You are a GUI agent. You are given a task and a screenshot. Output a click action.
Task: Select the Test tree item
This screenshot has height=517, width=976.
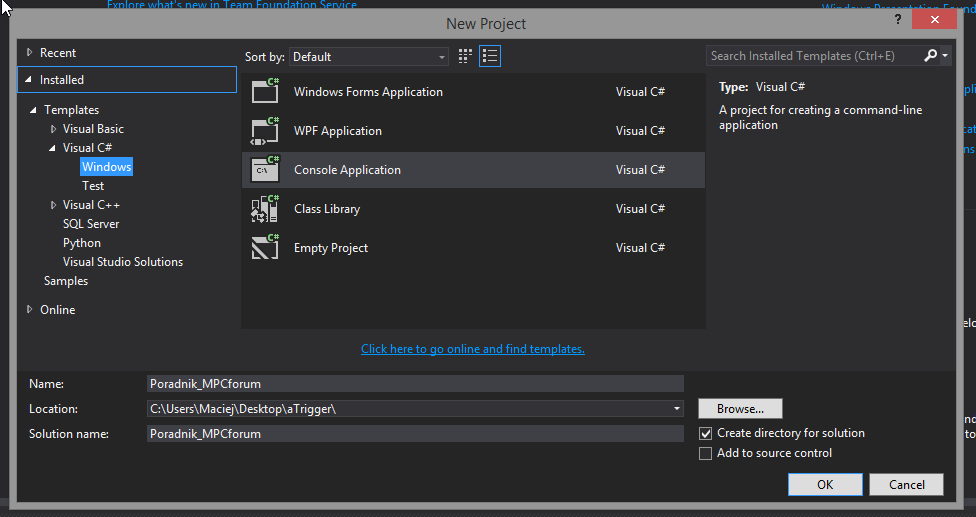point(93,186)
